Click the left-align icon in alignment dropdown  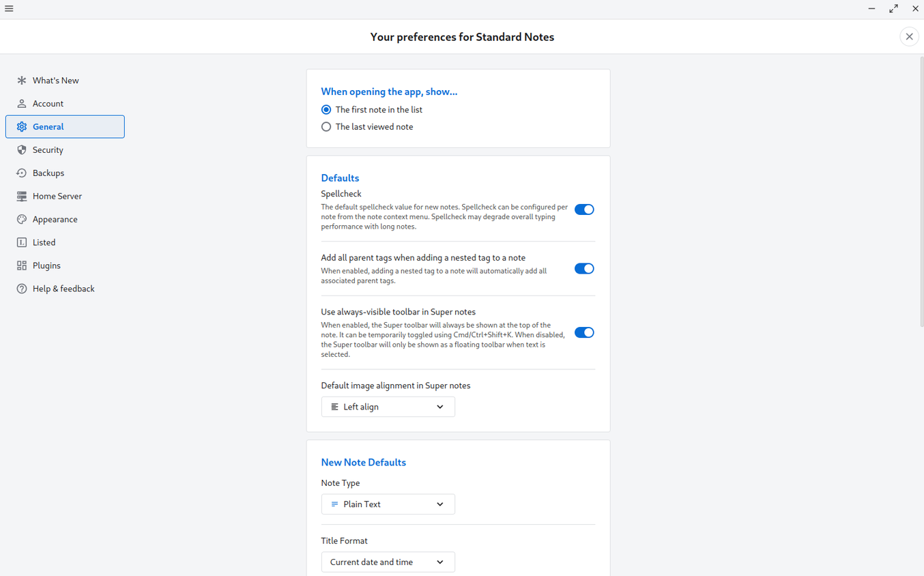(x=334, y=407)
